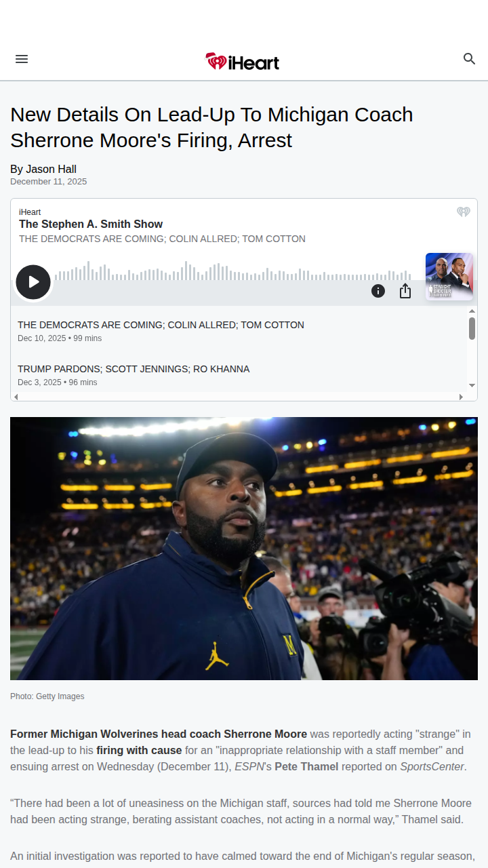Click the iHeart logo
This screenshot has width=488, height=868.
pos(243,62)
